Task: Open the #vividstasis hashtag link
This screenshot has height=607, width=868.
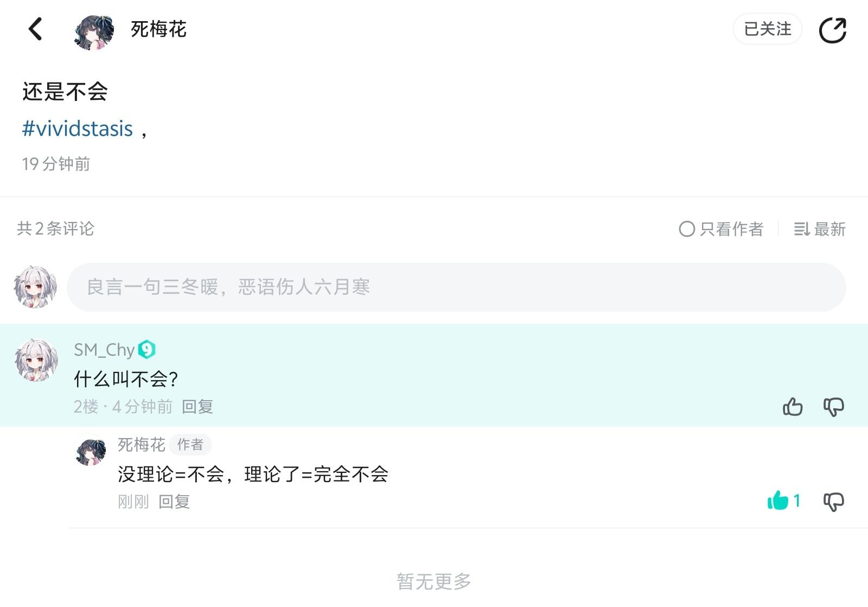Action: pos(78,129)
